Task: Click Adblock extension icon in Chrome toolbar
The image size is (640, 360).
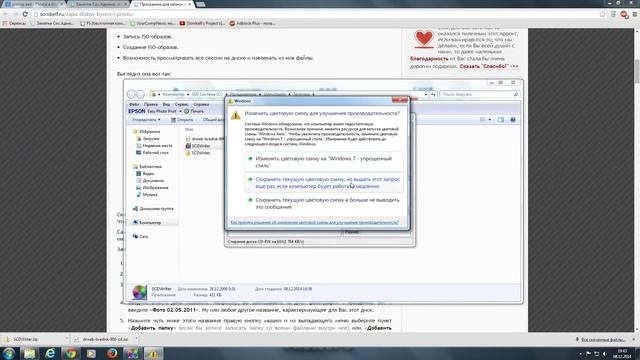Action: coord(624,14)
